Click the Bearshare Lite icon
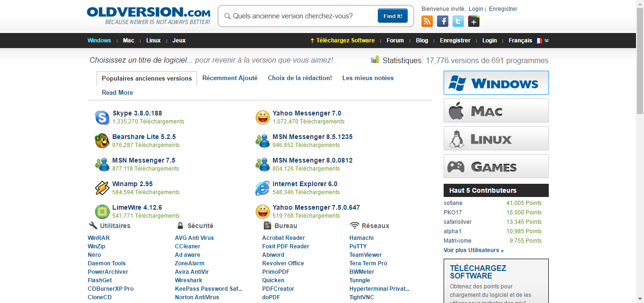This screenshot has width=644, height=303. click(x=102, y=141)
